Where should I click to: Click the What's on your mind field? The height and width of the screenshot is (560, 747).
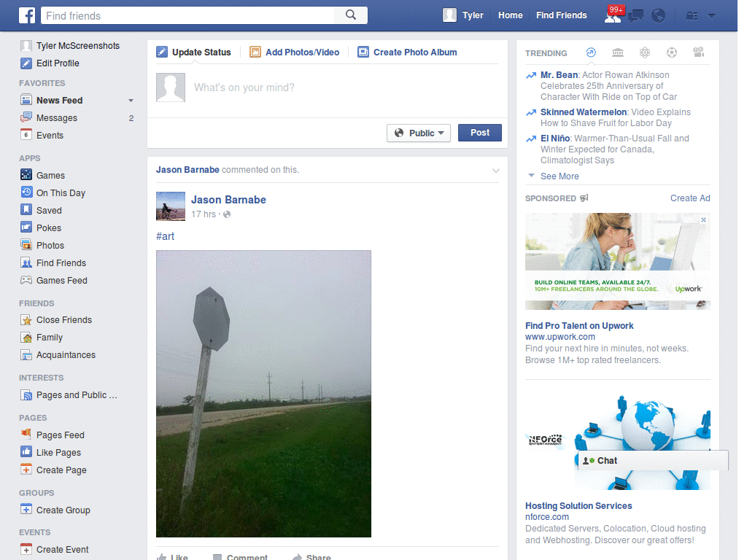(248, 87)
